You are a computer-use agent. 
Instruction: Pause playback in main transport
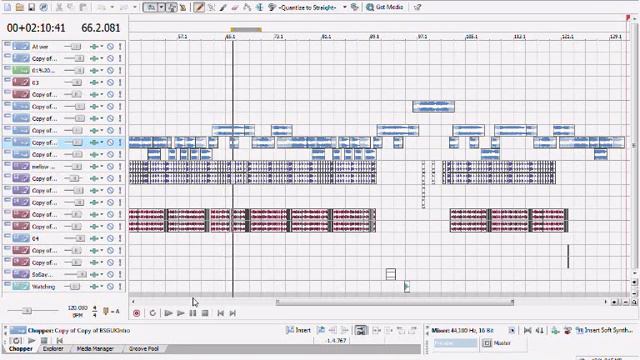click(x=193, y=313)
